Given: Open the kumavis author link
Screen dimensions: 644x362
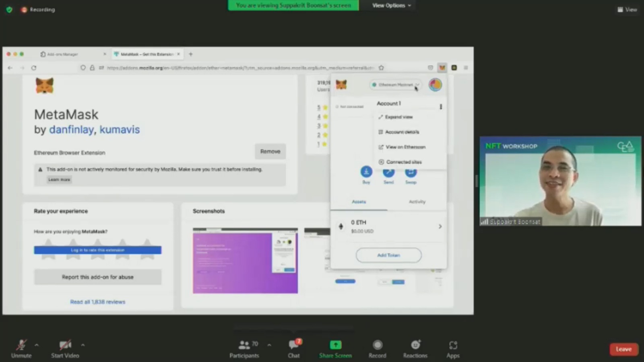Looking at the screenshot, I should click(x=120, y=130).
